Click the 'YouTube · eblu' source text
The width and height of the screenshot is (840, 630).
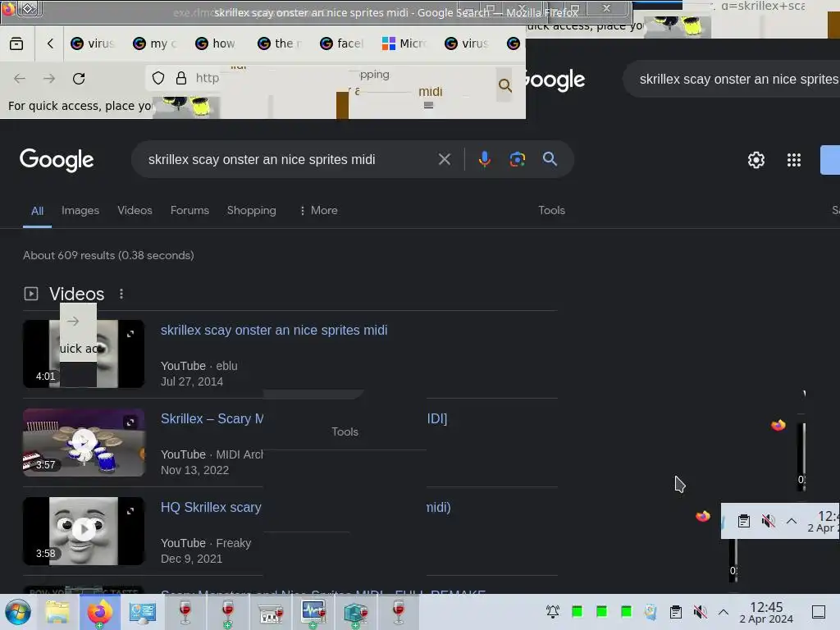(x=199, y=366)
